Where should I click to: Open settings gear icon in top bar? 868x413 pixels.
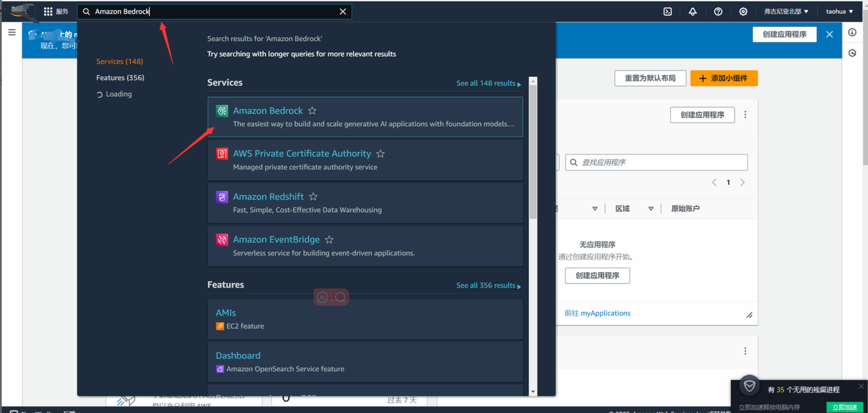[x=743, y=11]
